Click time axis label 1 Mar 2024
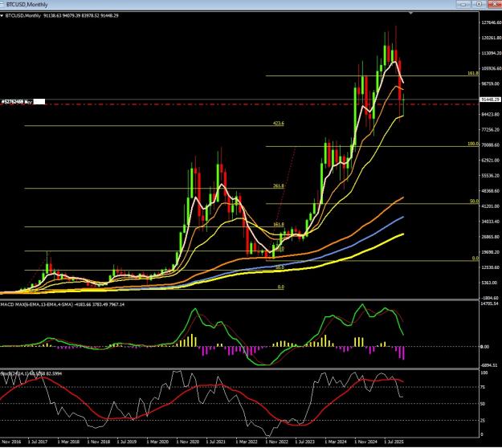502x448 pixels. tap(336, 442)
